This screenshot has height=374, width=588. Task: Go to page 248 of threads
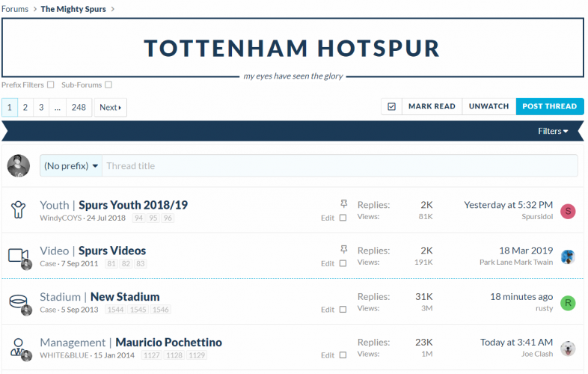[x=79, y=107]
